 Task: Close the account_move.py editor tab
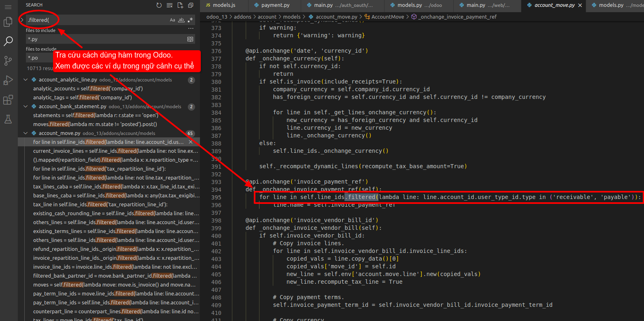point(580,5)
